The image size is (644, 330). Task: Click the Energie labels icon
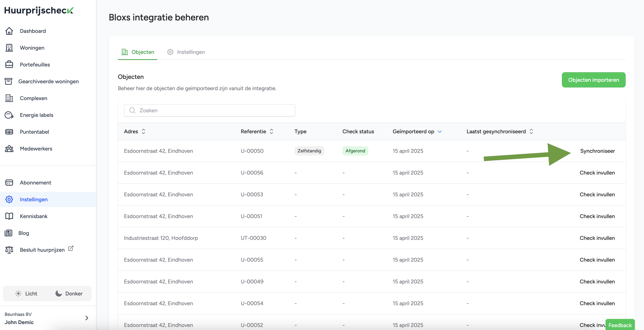pyautogui.click(x=9, y=115)
